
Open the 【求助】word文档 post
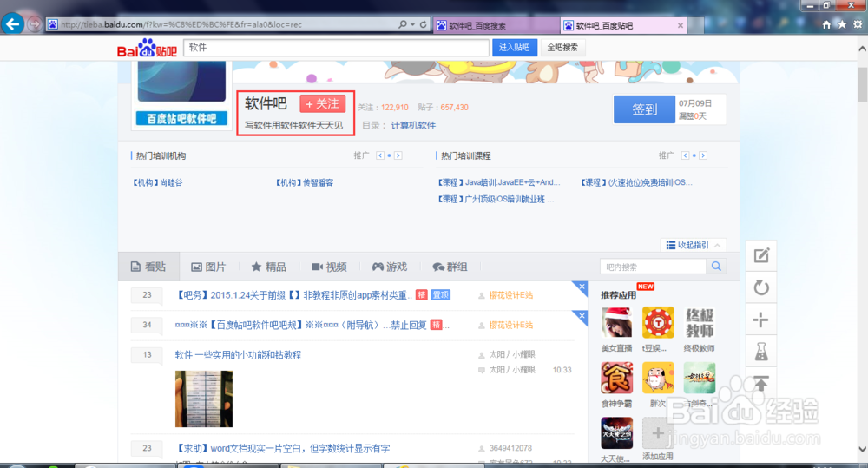tap(283, 449)
